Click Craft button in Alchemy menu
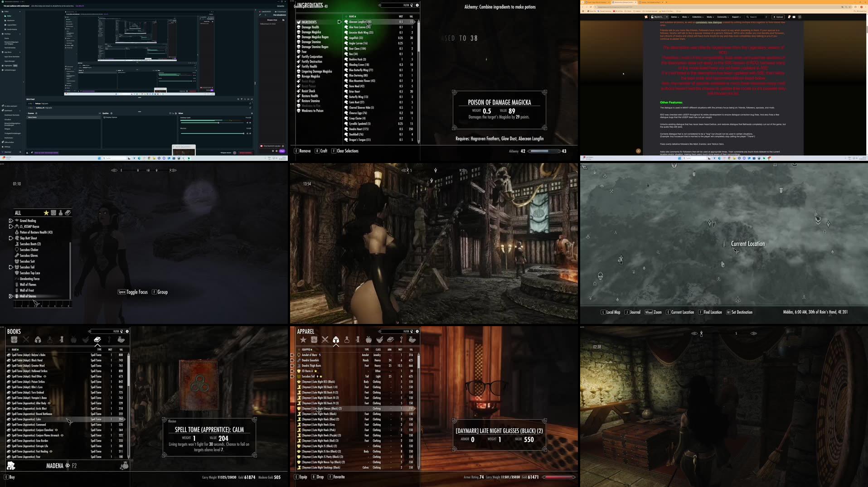Image resolution: width=868 pixels, height=487 pixels. [x=321, y=151]
